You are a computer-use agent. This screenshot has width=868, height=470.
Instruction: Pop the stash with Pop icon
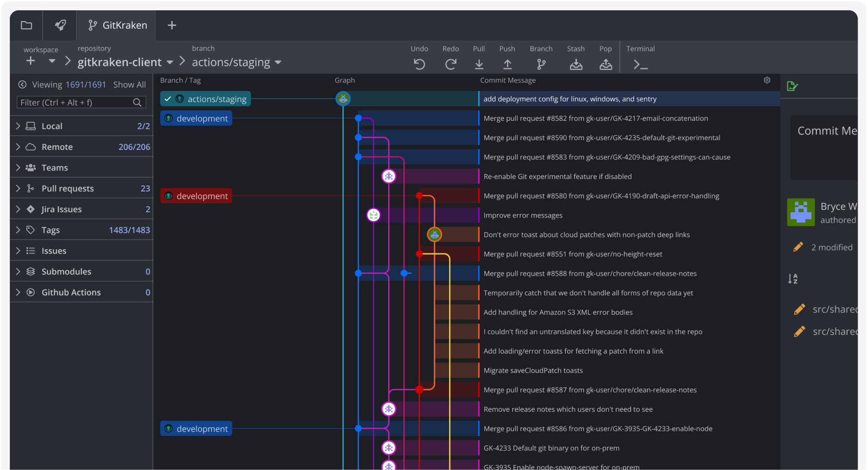click(605, 64)
